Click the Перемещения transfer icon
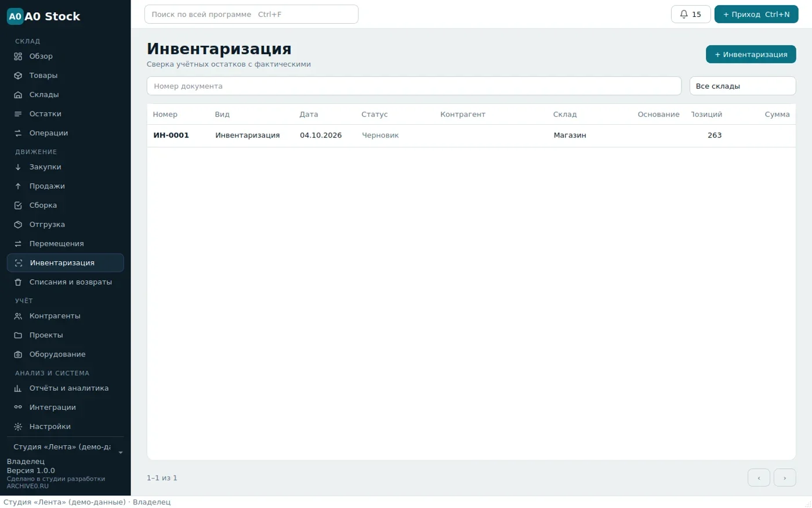Image resolution: width=812 pixels, height=508 pixels. coord(18,243)
